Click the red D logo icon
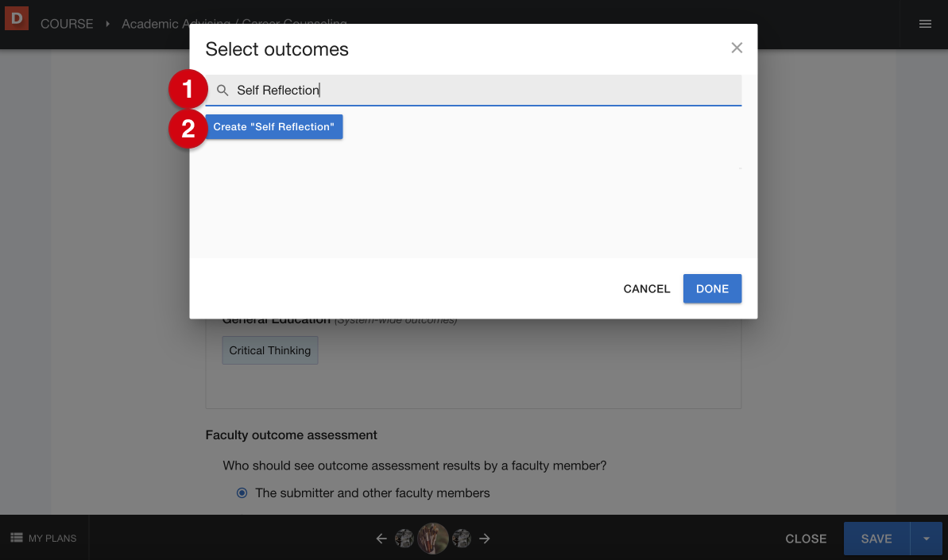The height and width of the screenshot is (560, 948). (x=17, y=18)
